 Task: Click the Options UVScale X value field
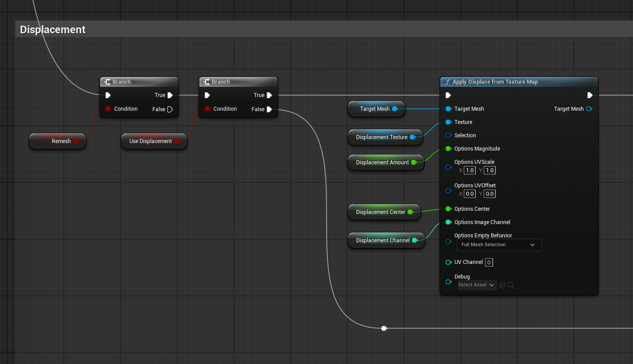coord(470,170)
